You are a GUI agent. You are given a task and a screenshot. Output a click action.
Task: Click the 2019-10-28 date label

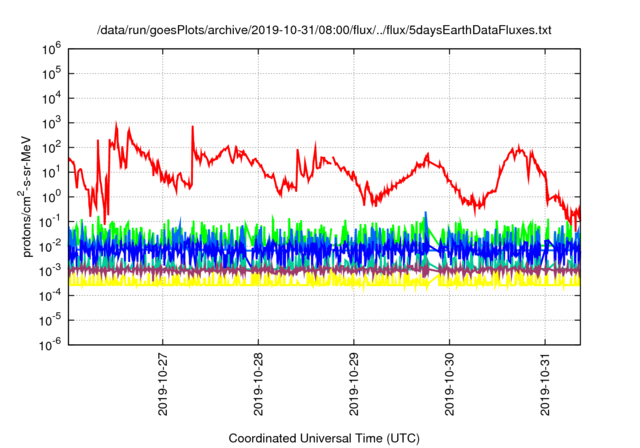coord(258,384)
